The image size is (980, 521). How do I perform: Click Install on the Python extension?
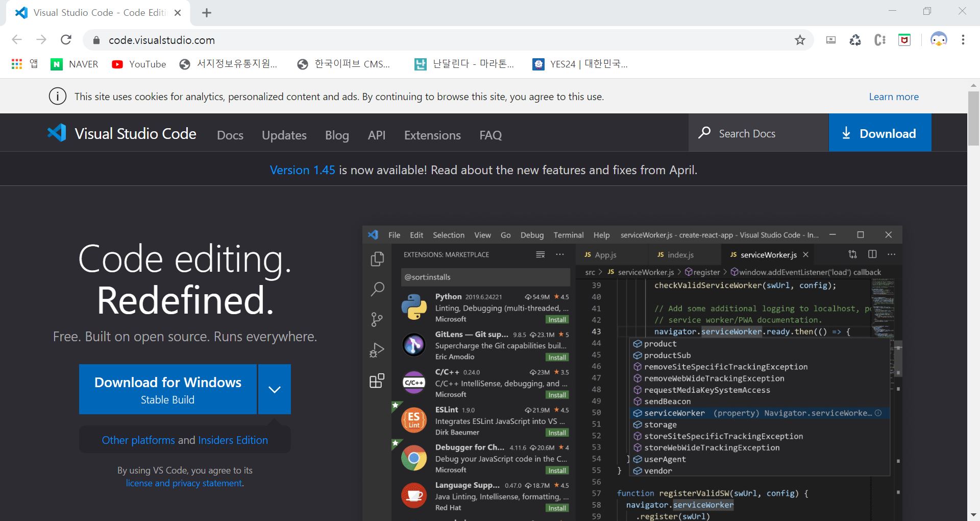pos(557,320)
